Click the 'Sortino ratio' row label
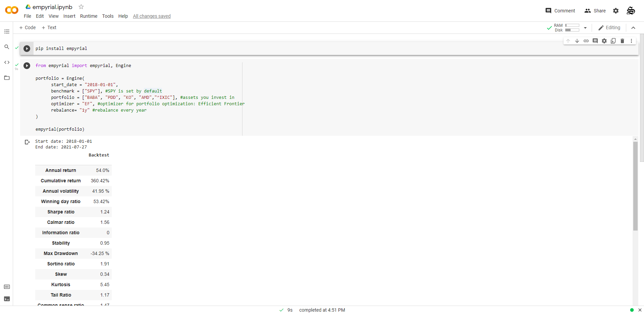This screenshot has height=314, width=644. pos(61,264)
